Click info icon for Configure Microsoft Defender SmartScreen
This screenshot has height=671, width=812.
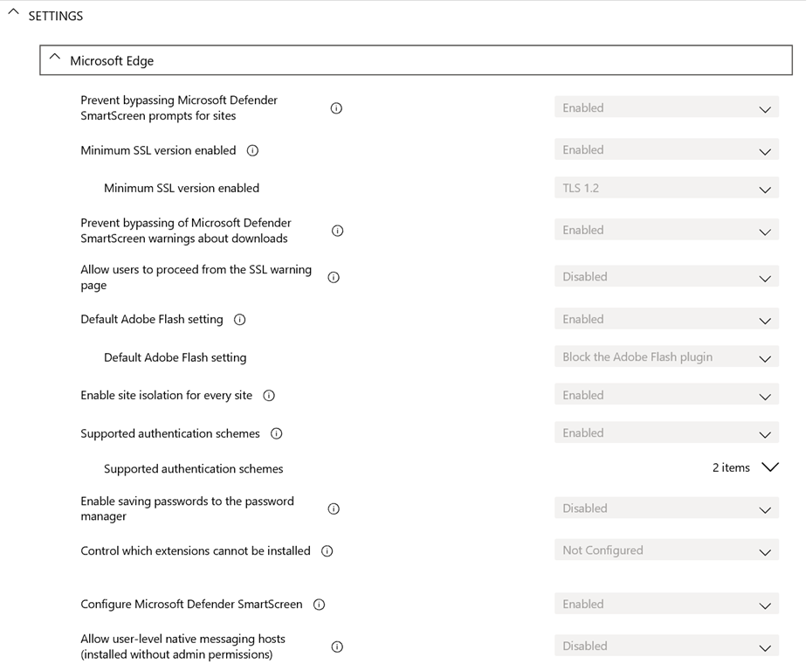coord(319,605)
